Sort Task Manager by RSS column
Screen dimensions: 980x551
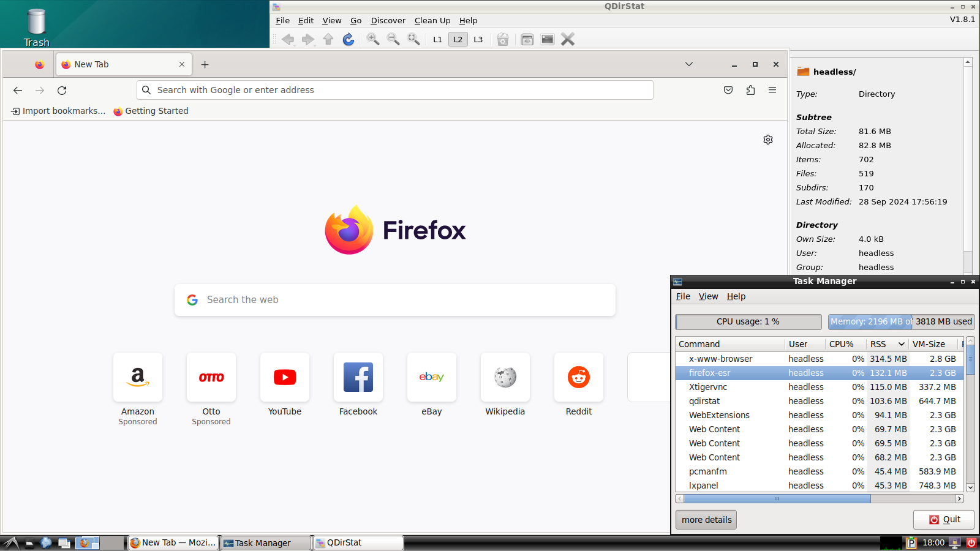(888, 344)
